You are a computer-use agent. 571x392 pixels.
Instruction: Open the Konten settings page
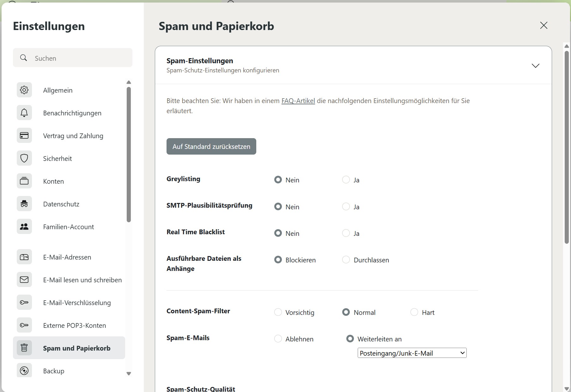tap(53, 181)
